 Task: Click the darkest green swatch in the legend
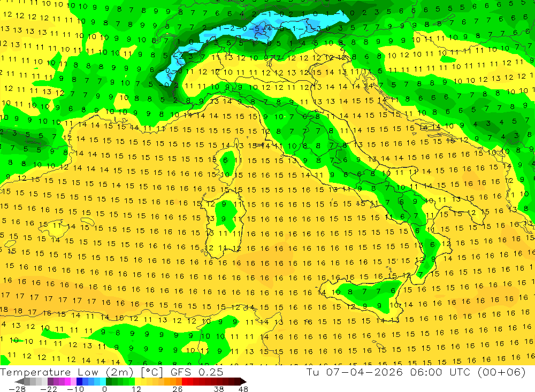(x=109, y=381)
